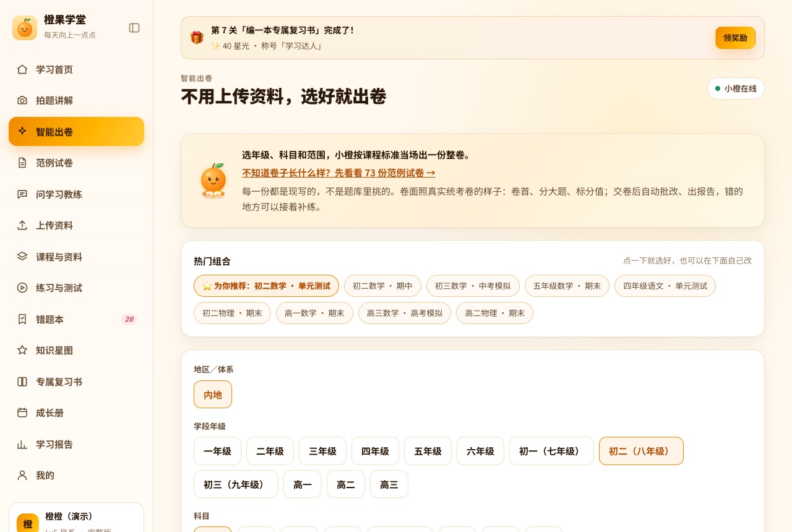This screenshot has height=532, width=792.
Task: Select grade 三年级
Action: coord(322,451)
